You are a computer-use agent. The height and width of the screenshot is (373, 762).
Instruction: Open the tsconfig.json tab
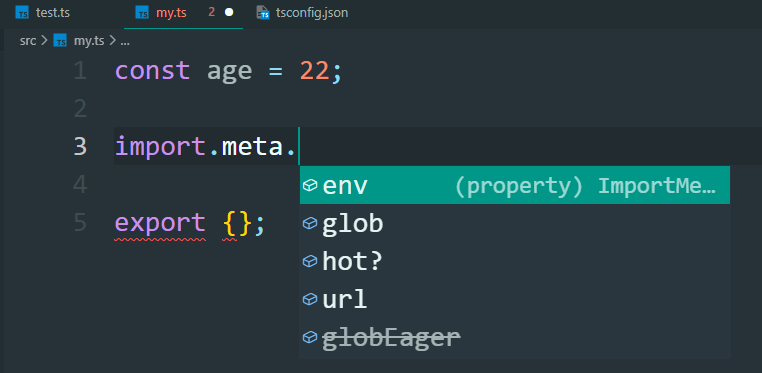point(302,13)
